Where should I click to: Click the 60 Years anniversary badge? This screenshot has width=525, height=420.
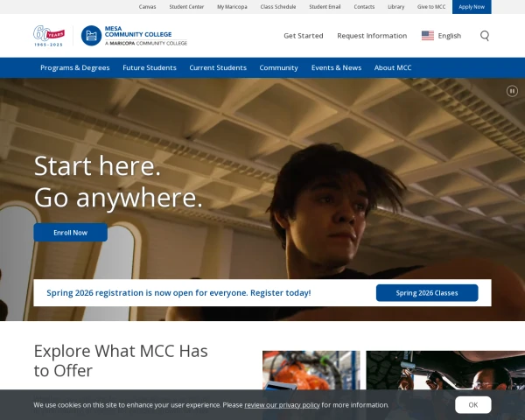pyautogui.click(x=49, y=36)
